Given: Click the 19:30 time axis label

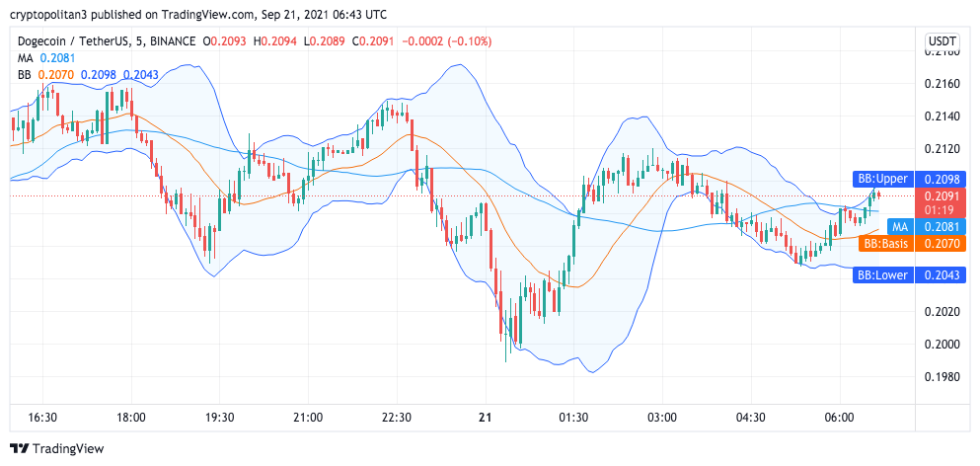Looking at the screenshot, I should tap(219, 418).
